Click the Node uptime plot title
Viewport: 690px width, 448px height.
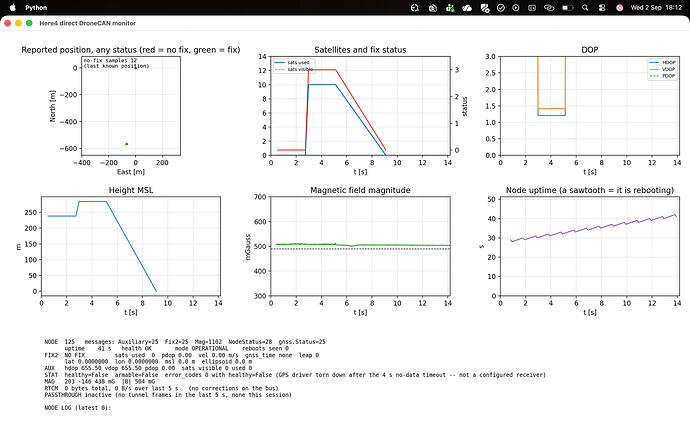point(590,190)
